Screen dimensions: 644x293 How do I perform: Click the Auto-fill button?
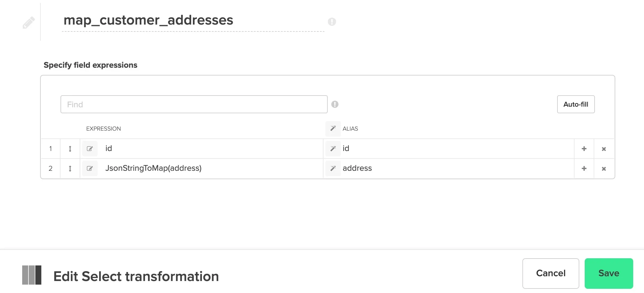click(x=575, y=104)
